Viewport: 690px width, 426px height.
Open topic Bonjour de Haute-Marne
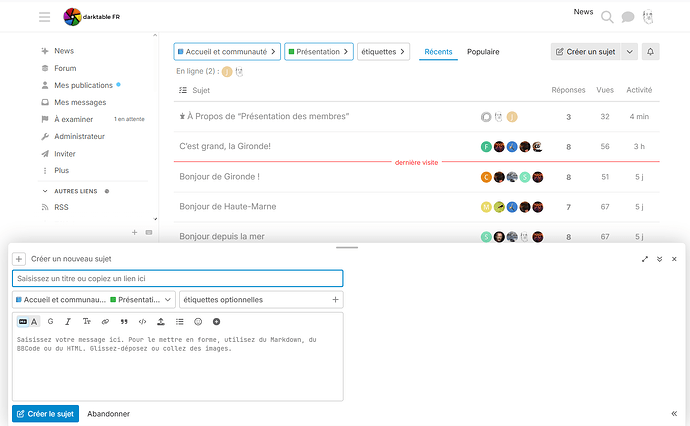228,206
